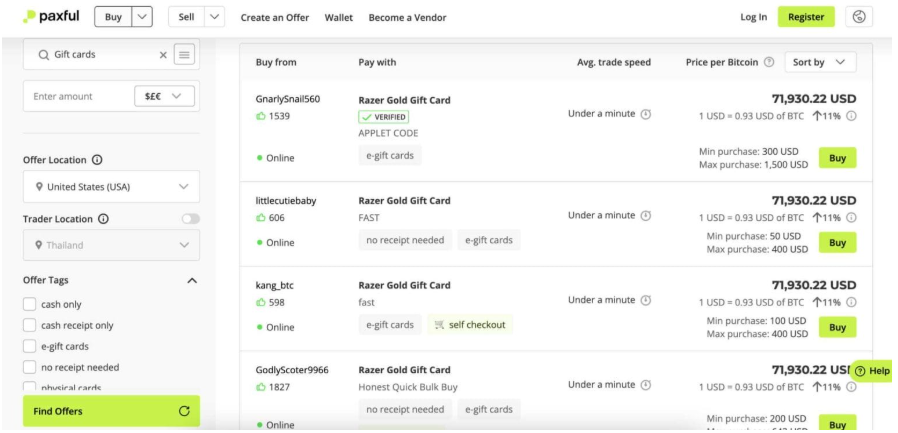
Task: Click the search magnifier icon
Action: click(44, 55)
